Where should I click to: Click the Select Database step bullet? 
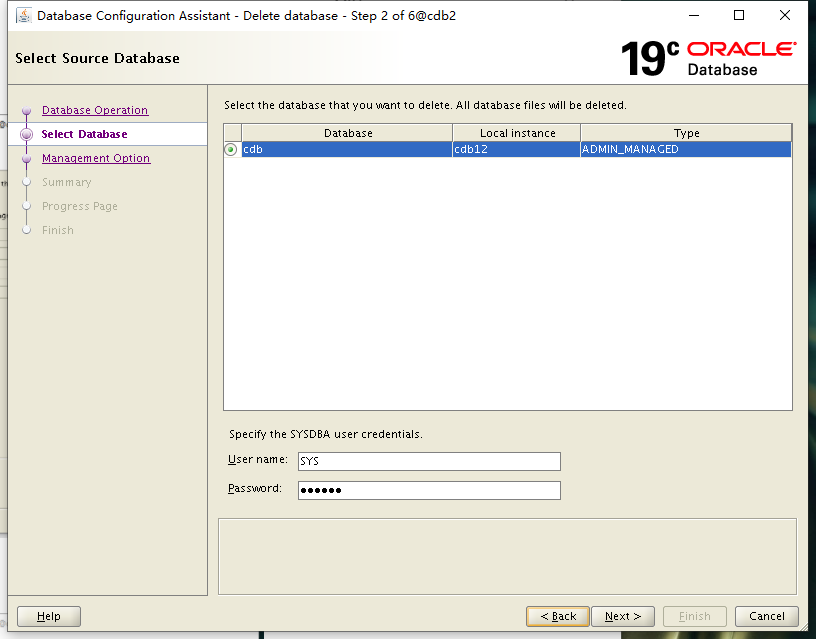(x=27, y=135)
